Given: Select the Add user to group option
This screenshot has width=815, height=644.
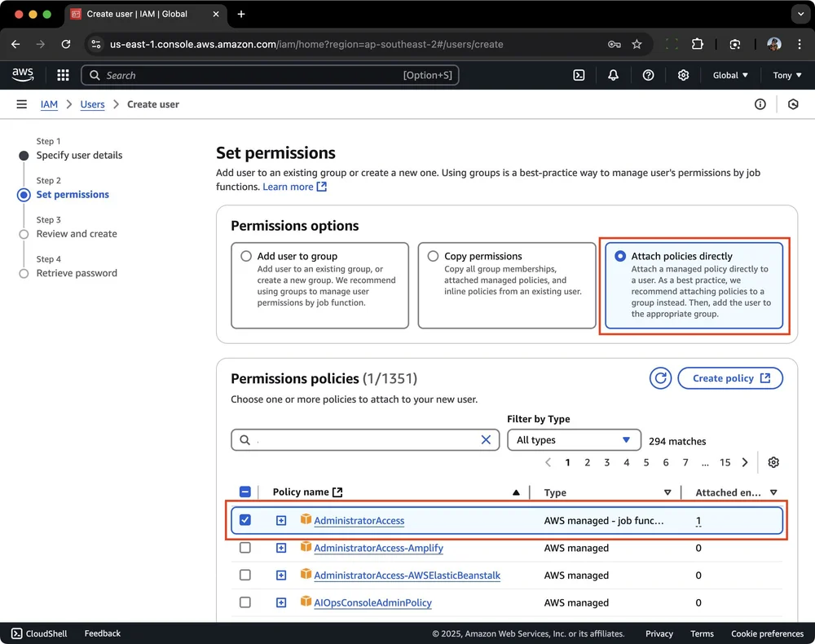Looking at the screenshot, I should 319,285.
